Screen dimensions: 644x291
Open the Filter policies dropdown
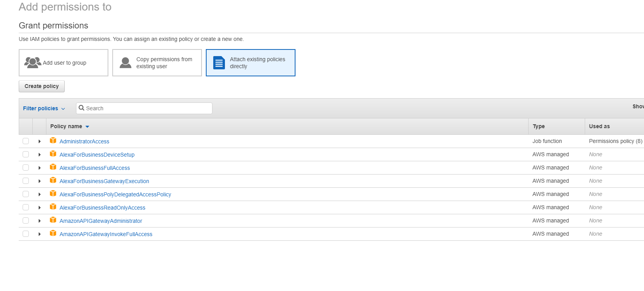click(44, 108)
